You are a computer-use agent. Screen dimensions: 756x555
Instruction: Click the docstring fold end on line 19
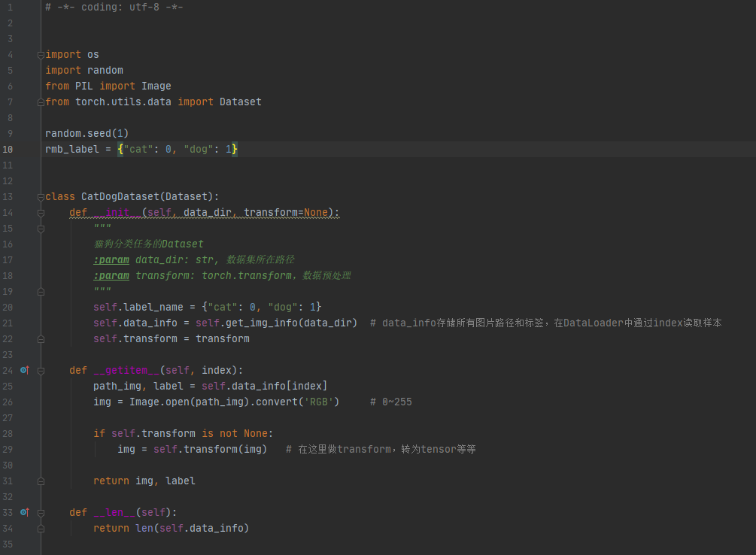(41, 292)
